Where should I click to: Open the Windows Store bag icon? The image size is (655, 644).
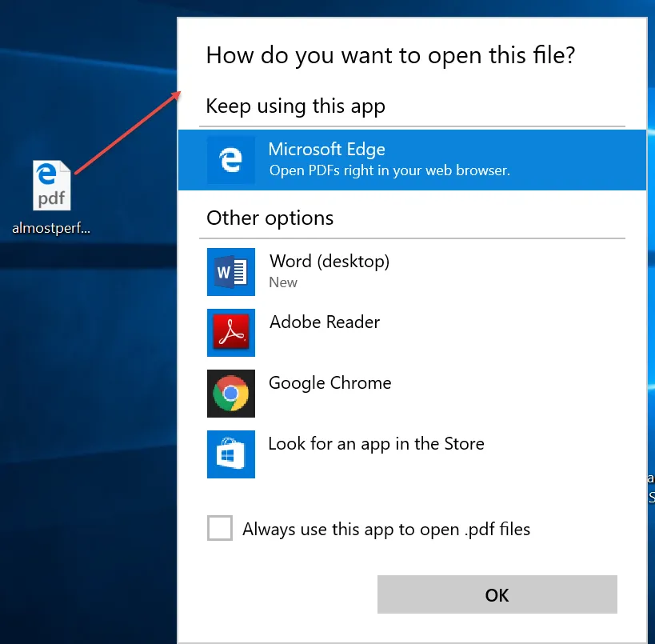pyautogui.click(x=231, y=454)
